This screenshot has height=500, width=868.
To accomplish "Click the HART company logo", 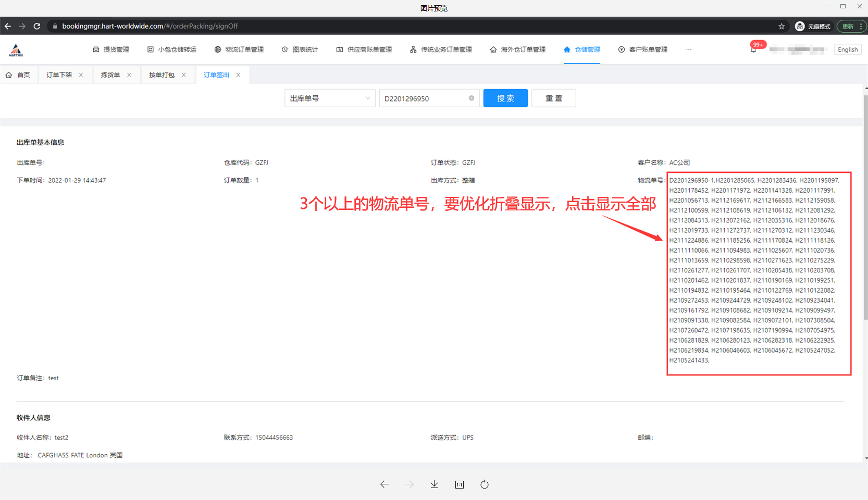I will click(16, 50).
